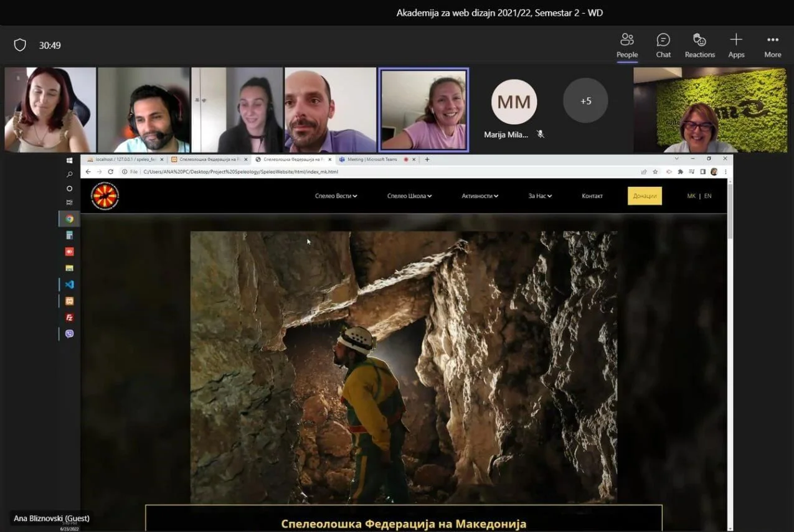
Task: Launch FileZilla from the taskbar
Action: [x=69, y=317]
